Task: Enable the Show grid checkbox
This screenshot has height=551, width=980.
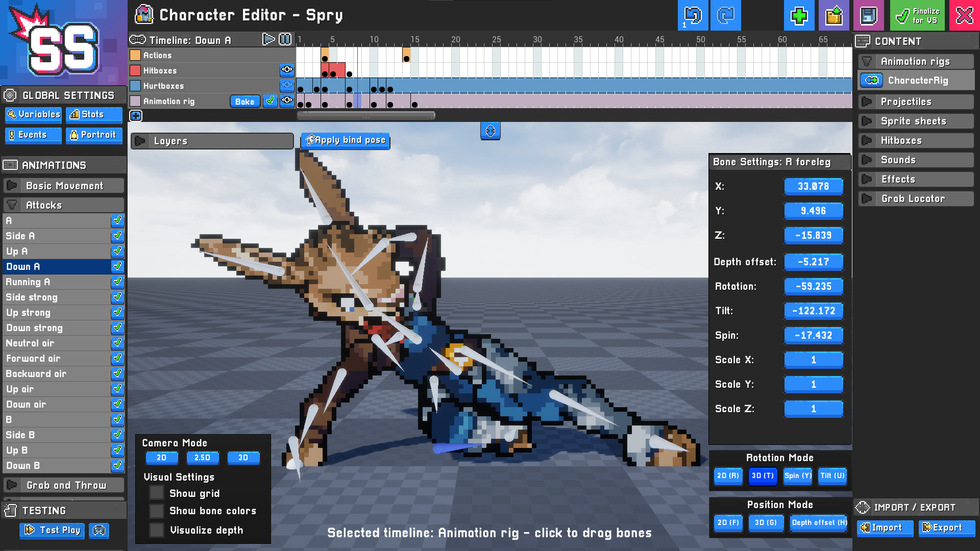Action: tap(156, 493)
